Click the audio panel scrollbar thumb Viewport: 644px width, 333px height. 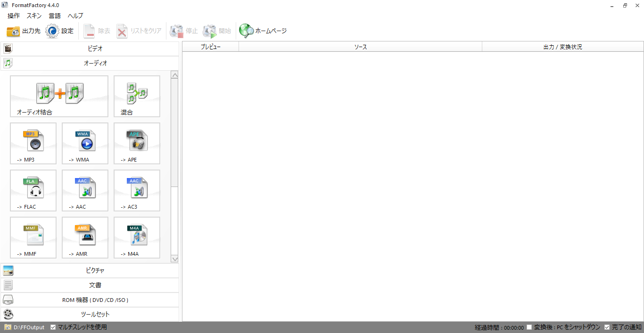pyautogui.click(x=175, y=133)
